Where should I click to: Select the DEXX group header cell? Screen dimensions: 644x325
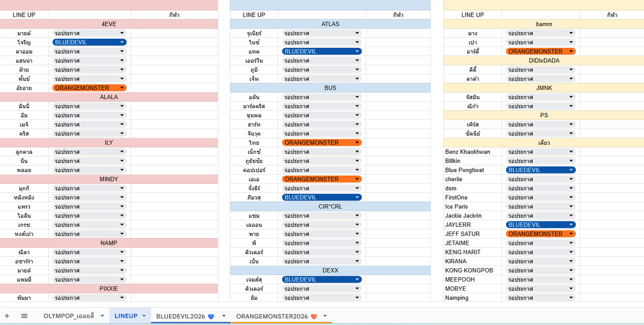point(330,270)
